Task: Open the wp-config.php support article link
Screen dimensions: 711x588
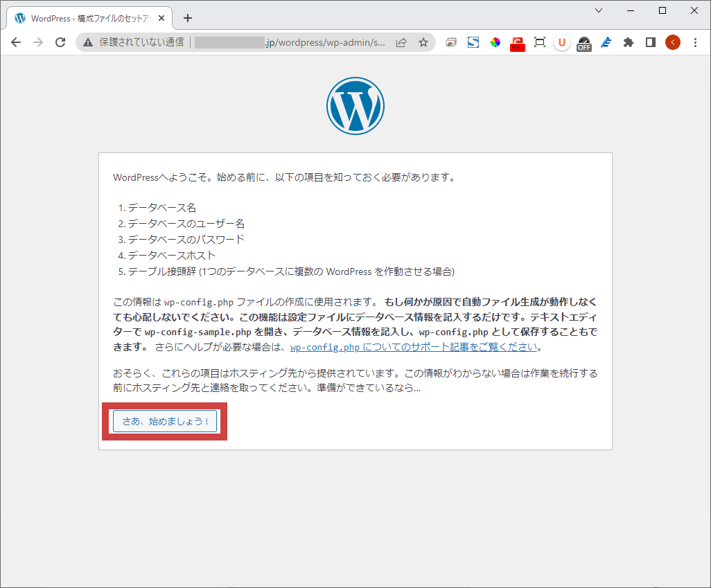Action: point(414,347)
